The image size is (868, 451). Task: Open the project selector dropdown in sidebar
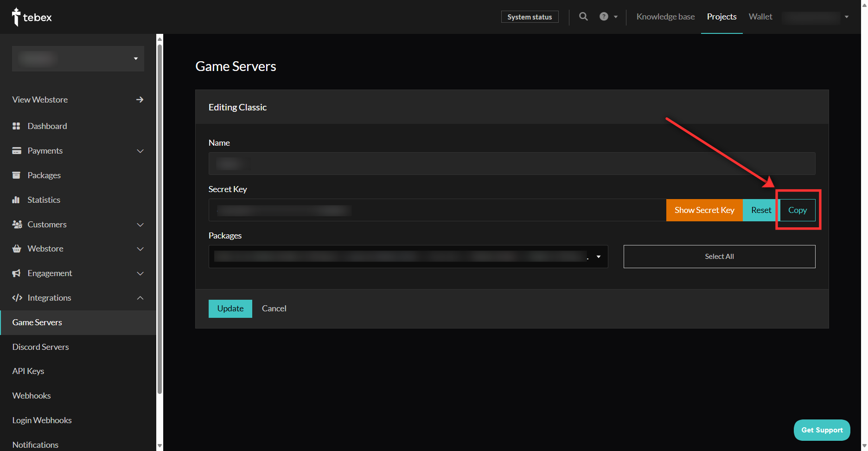tap(78, 58)
